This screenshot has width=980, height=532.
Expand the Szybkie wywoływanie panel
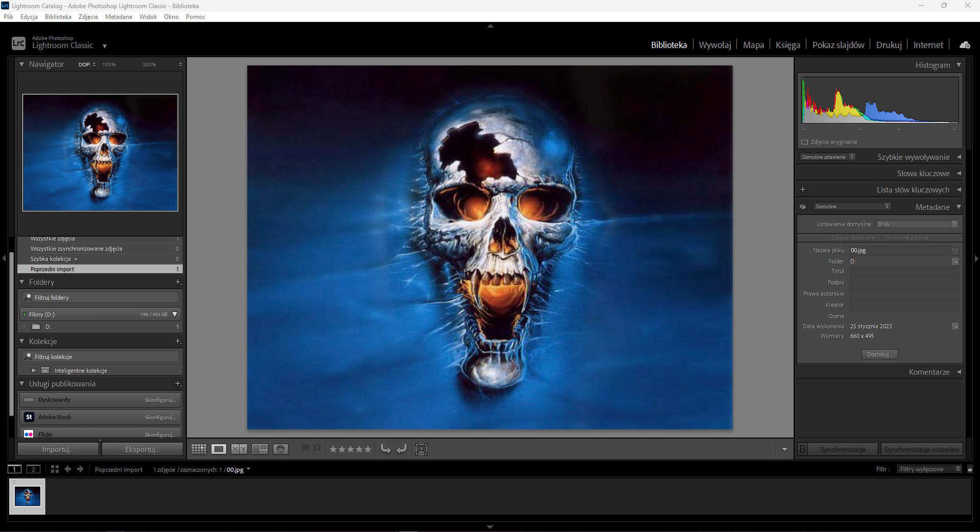pyautogui.click(x=959, y=157)
